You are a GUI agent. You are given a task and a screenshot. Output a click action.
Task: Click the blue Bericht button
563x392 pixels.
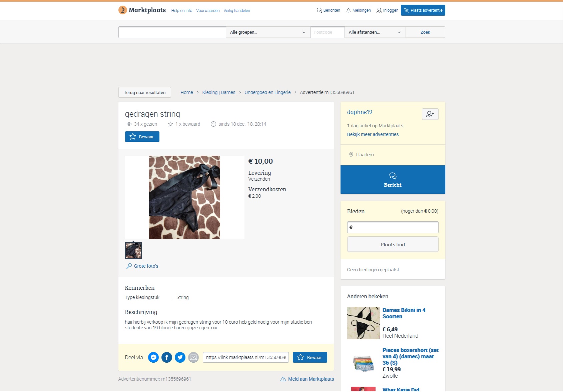[x=393, y=180]
